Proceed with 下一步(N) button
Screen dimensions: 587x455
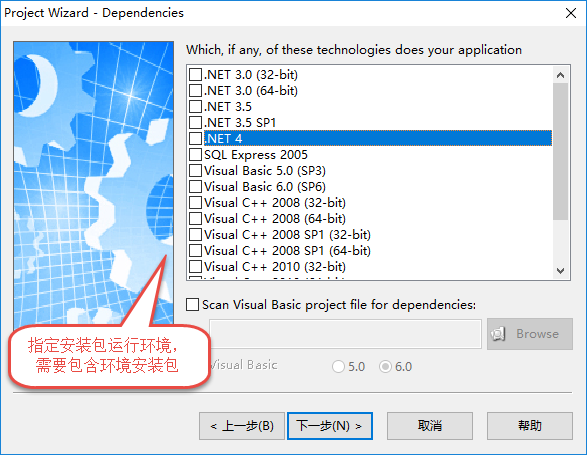tap(330, 426)
